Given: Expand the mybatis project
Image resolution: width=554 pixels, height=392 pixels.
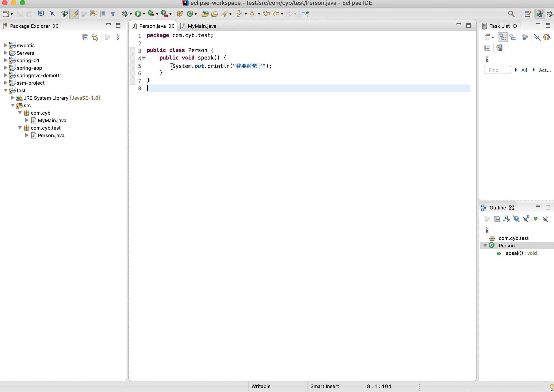Looking at the screenshot, I should coord(6,45).
